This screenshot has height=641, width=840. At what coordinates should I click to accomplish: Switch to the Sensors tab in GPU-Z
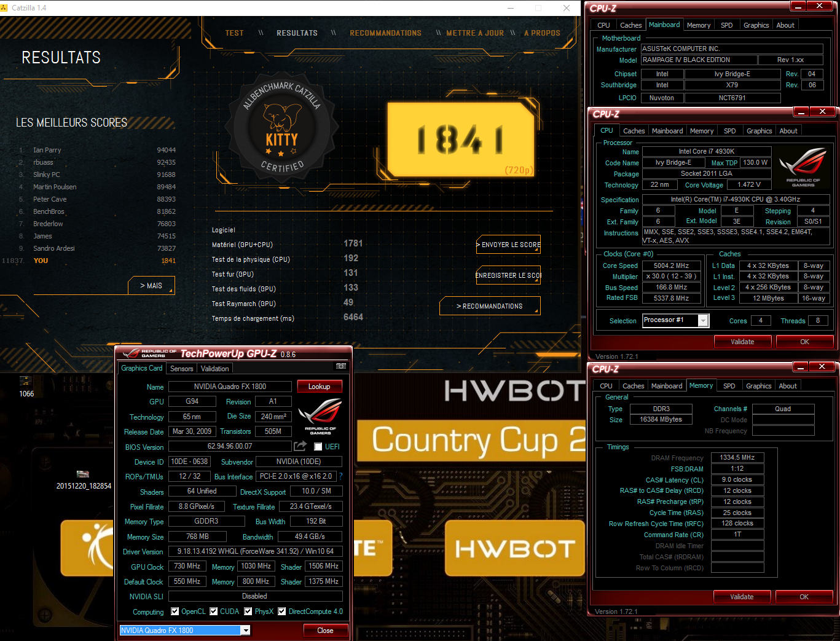(x=182, y=369)
